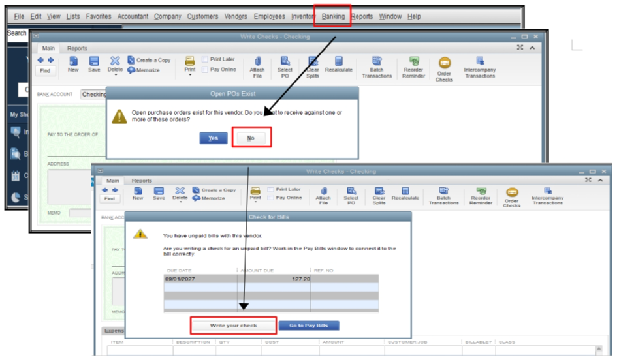Screen dimensions: 619x364
Task: Click Go to Pay Bills button
Action: point(309,326)
